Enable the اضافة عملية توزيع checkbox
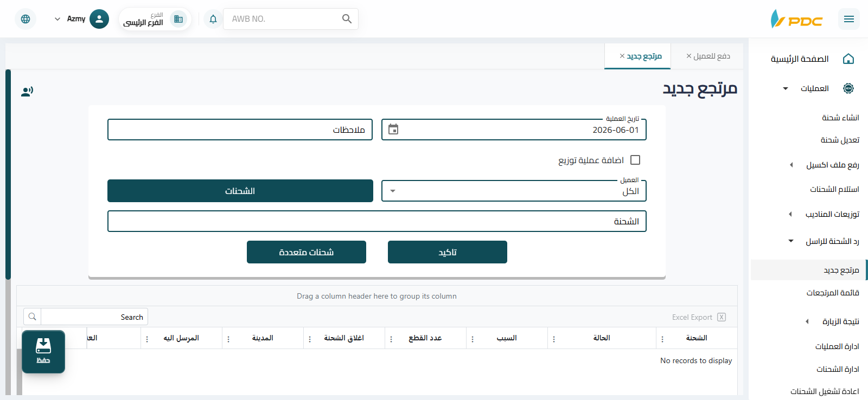This screenshot has height=400, width=868. (635, 160)
